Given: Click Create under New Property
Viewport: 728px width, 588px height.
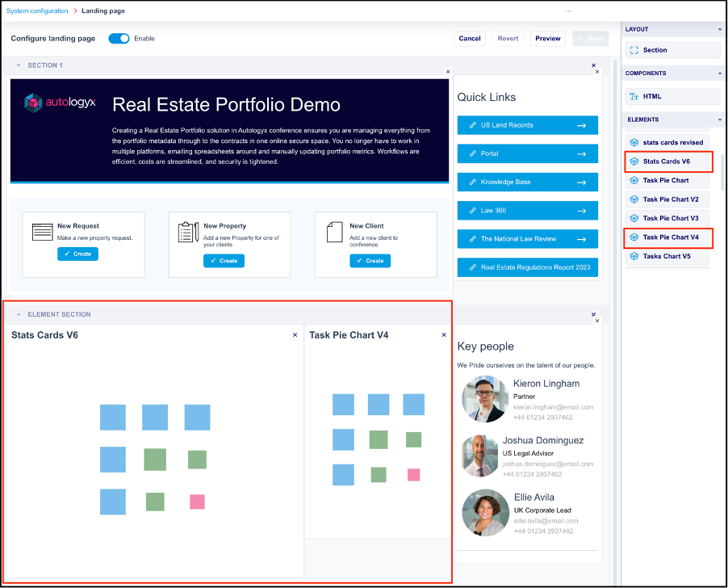Looking at the screenshot, I should 224,261.
